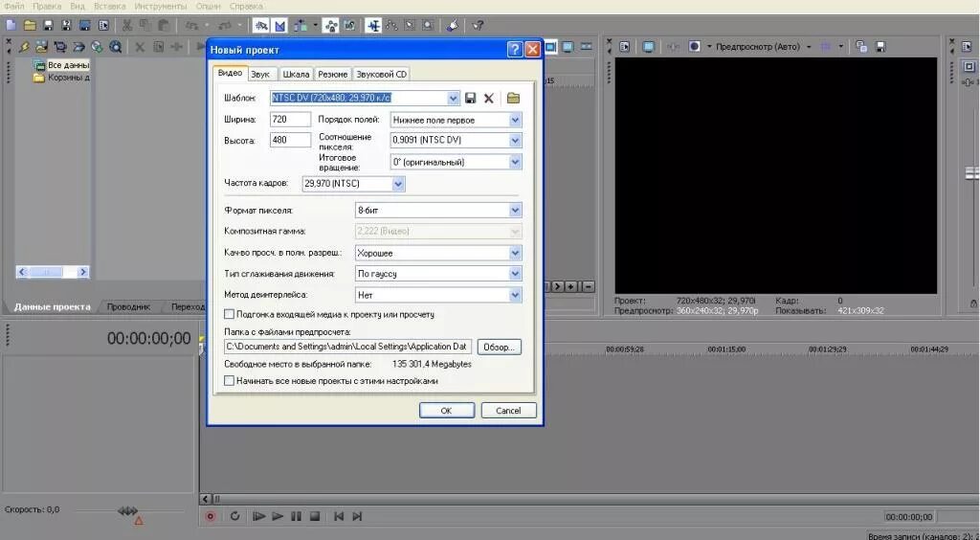The image size is (980, 540).
Task: Click the Save project floppy icon
Action: point(48,26)
